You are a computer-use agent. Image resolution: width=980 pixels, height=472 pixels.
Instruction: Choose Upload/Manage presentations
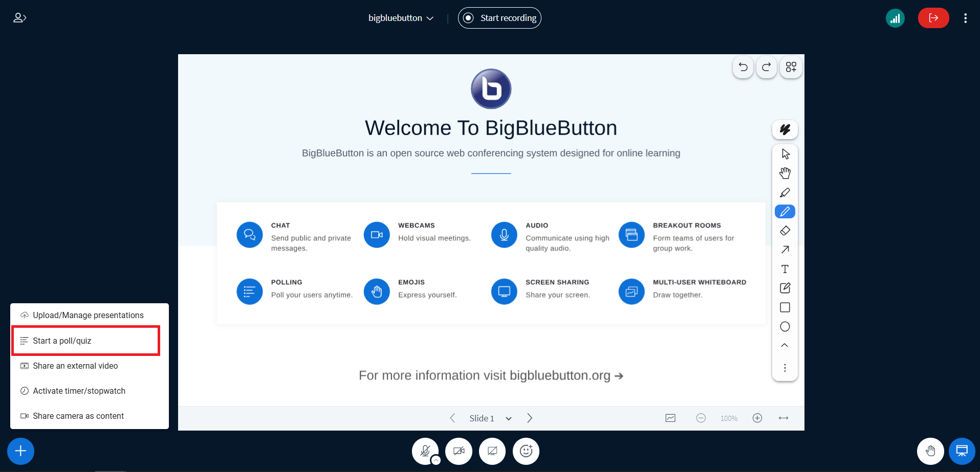(x=90, y=316)
